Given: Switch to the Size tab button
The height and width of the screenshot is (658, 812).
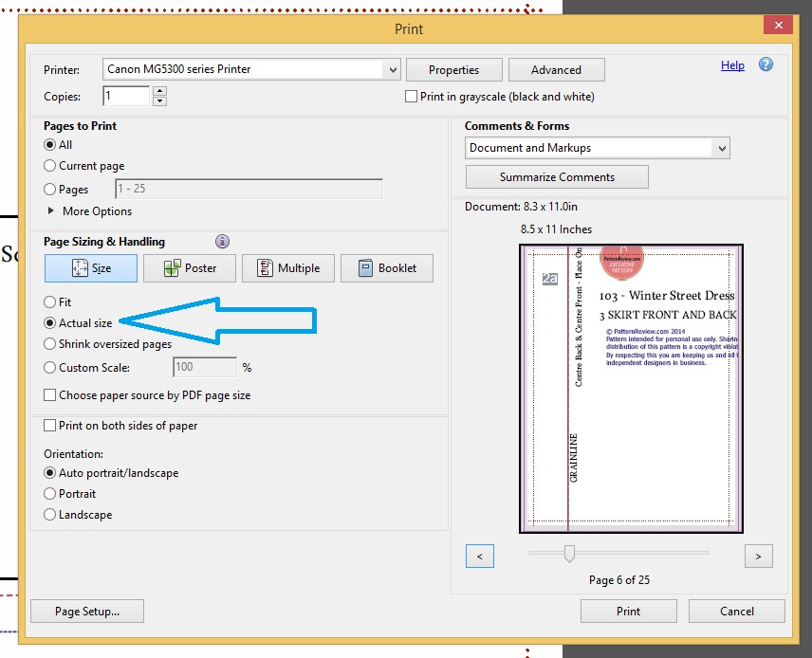Looking at the screenshot, I should (91, 268).
